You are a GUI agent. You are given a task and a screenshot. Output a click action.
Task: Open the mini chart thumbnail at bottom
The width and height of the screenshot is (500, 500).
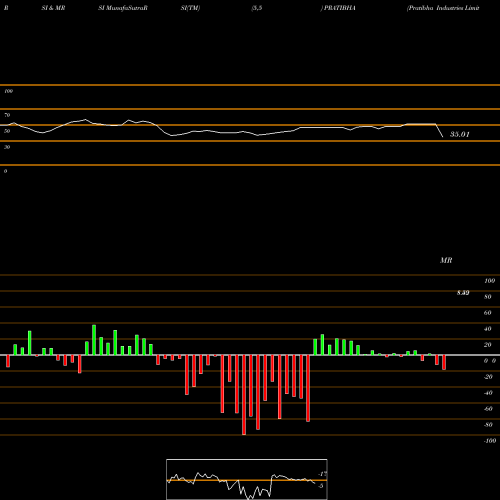[247, 479]
